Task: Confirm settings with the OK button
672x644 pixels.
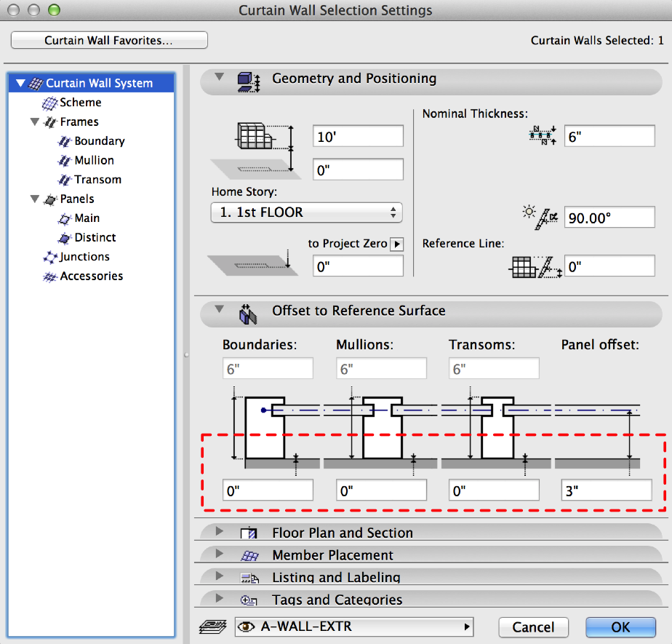Action: coord(620,627)
